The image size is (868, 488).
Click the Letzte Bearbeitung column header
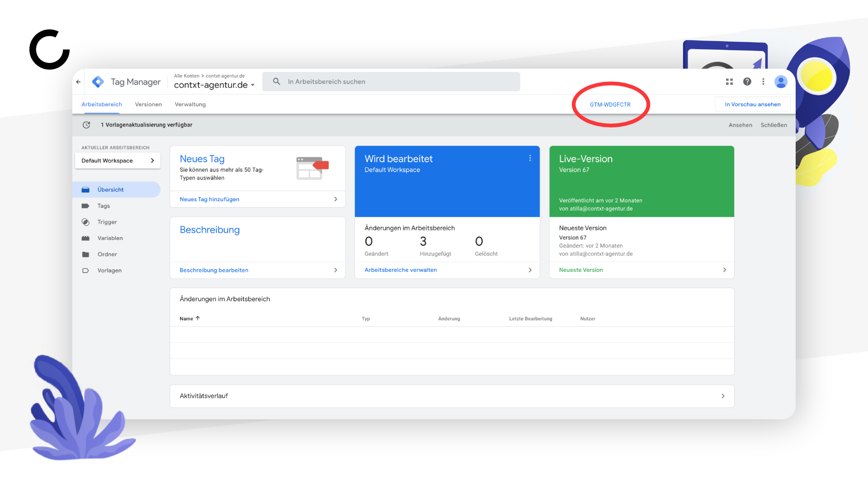531,319
